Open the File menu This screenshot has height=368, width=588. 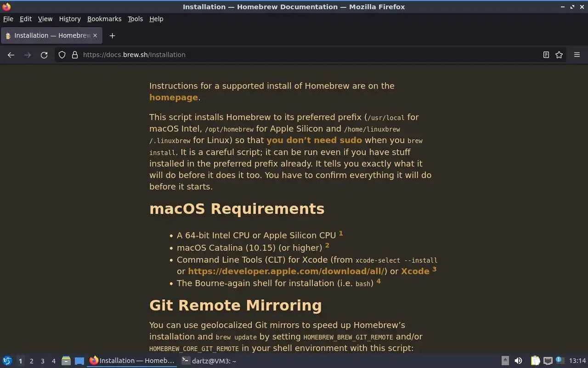pos(8,19)
